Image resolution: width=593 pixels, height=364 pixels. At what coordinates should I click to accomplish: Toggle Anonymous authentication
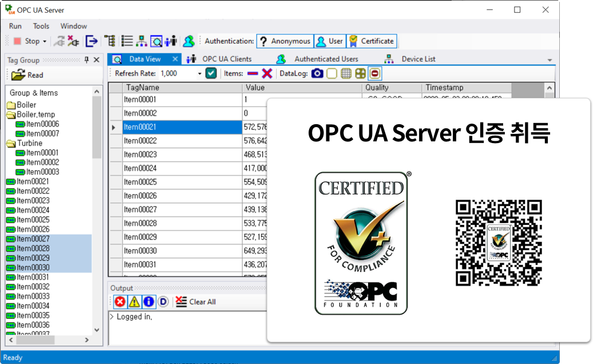[285, 41]
